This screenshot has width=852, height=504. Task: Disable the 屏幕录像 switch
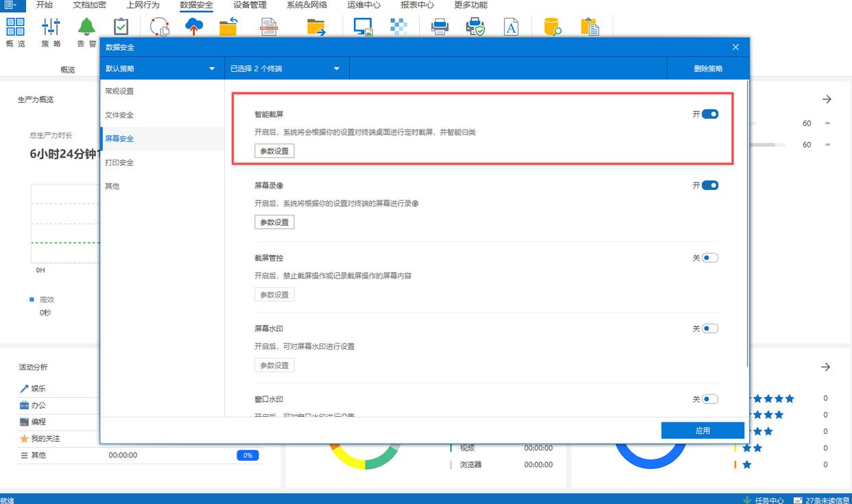[710, 185]
